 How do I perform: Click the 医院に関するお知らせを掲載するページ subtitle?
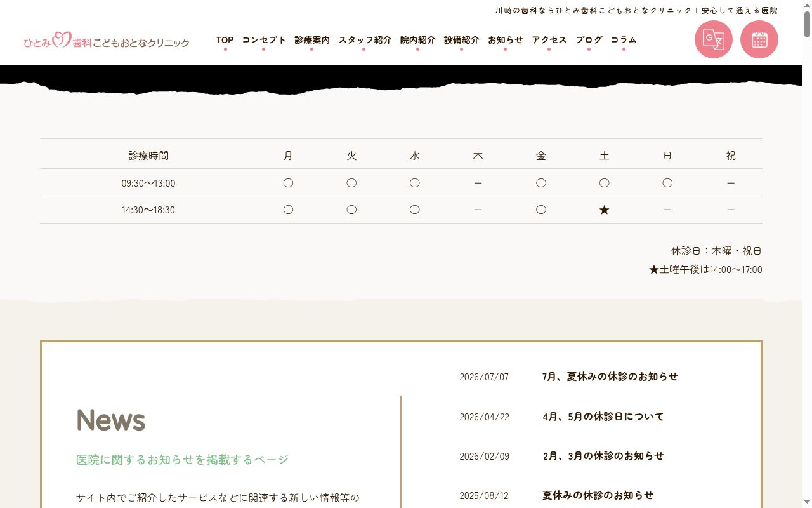tap(183, 460)
